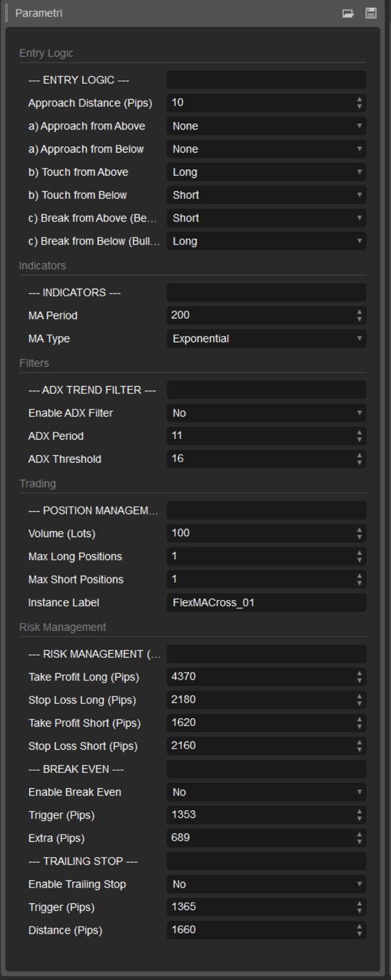
Task: Click the save parameters floppy disk icon
Action: tap(371, 13)
